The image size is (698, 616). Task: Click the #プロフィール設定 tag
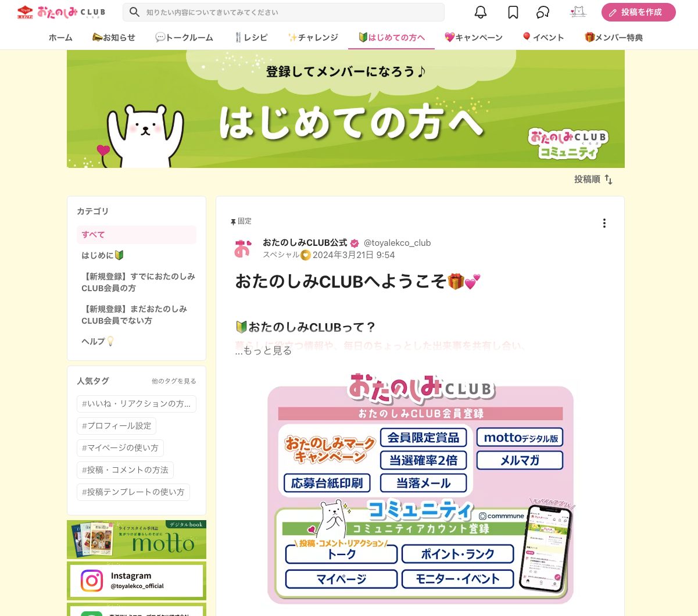[x=116, y=426]
